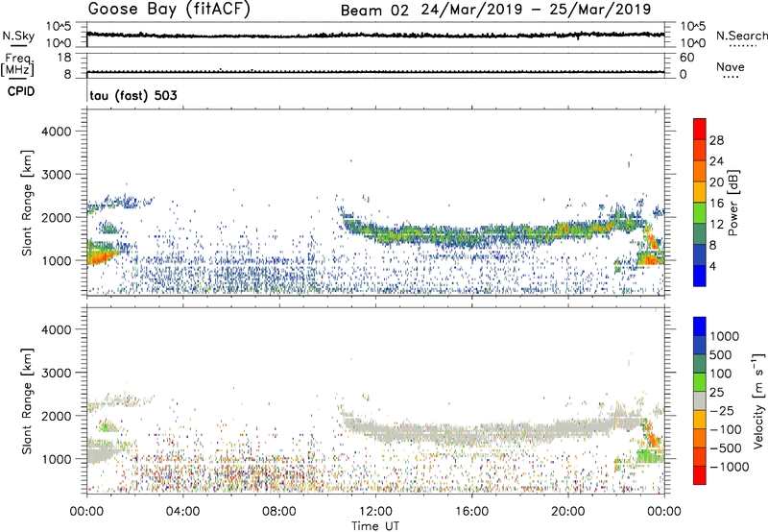Viewport: 768px width, 532px height.
Task: Click the 60 tick on the Nave axis
Action: (x=686, y=58)
